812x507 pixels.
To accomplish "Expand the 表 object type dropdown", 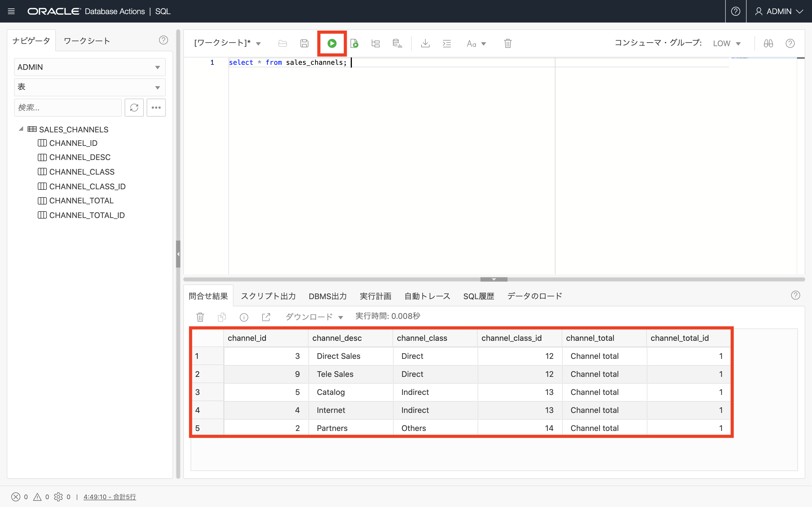I will coord(90,87).
